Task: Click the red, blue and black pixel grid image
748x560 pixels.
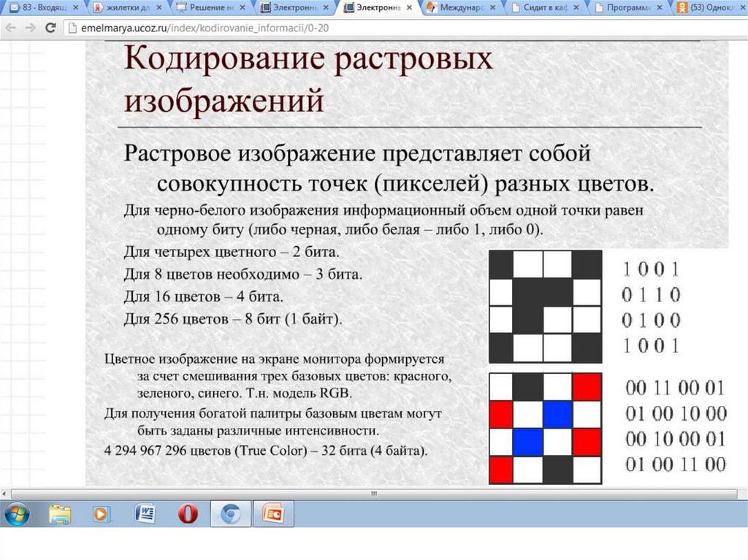Action: pyautogui.click(x=545, y=429)
